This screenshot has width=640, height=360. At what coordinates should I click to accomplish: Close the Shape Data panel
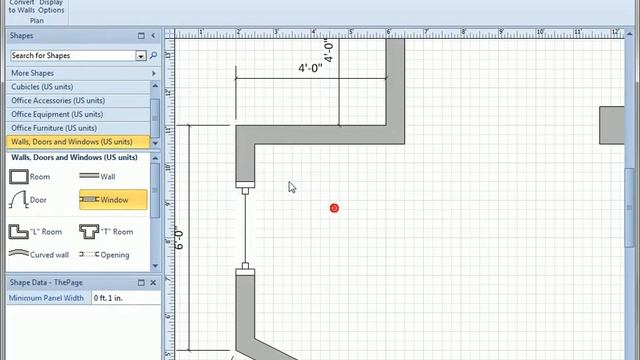tap(153, 282)
